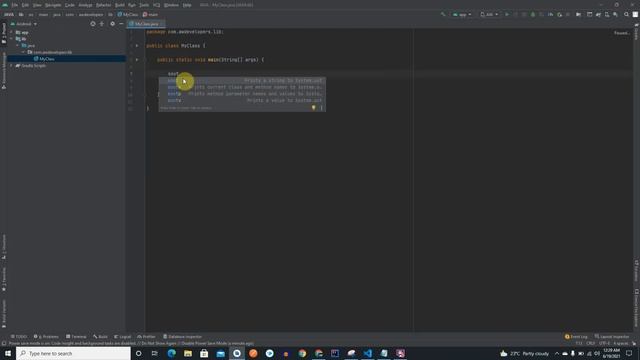Click the run gutter arrow beside MyClass declaration
Screen dimensions: 640x360
pos(137,46)
